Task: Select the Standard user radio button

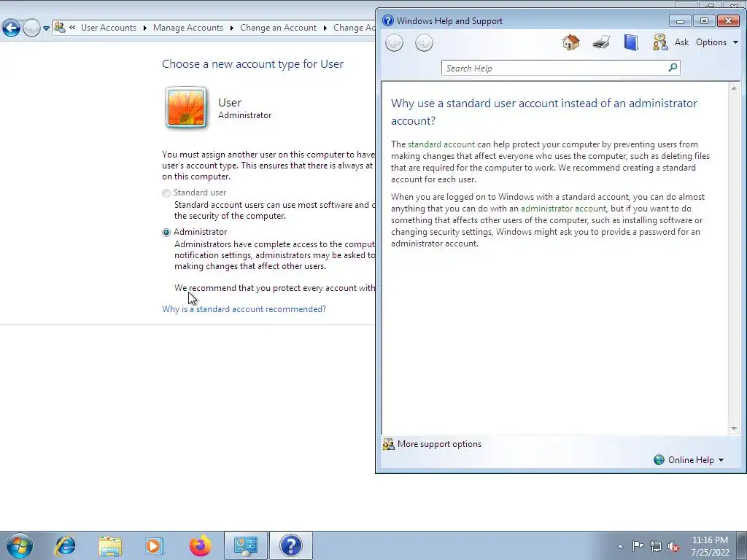Action: pyautogui.click(x=166, y=192)
